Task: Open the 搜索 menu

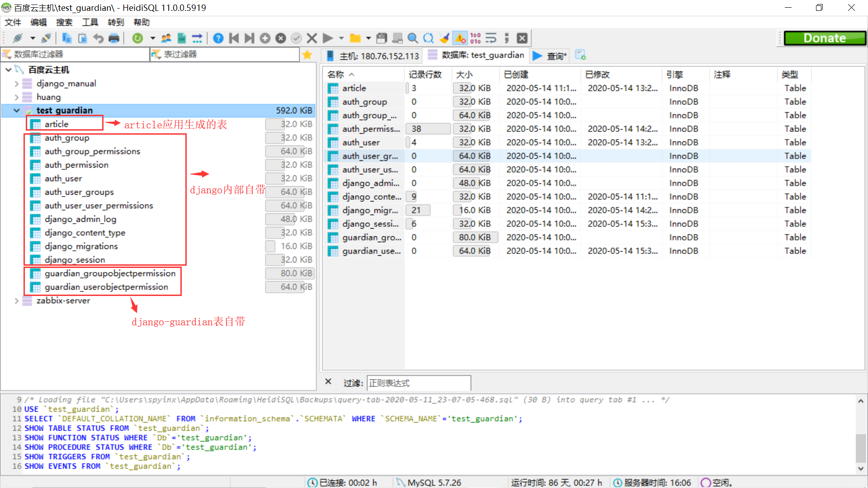Action: (64, 22)
